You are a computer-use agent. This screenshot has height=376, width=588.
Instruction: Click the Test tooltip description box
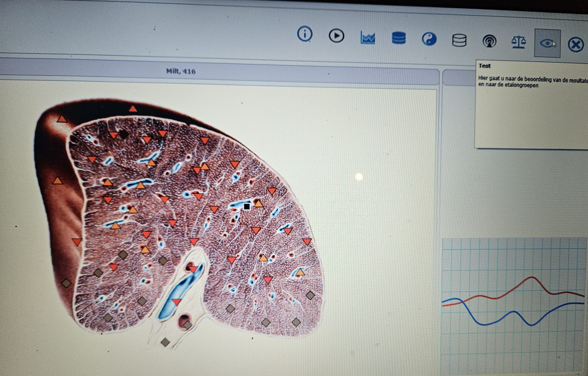pos(531,105)
